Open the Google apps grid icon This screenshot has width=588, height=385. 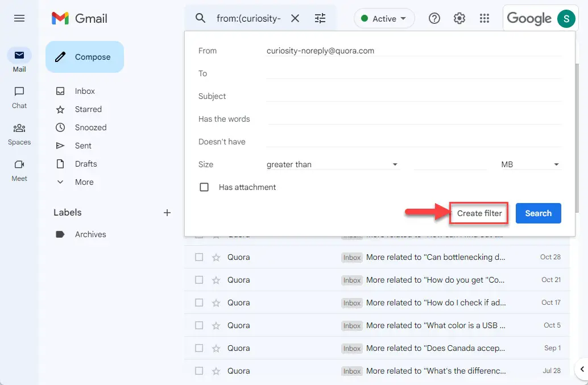484,18
